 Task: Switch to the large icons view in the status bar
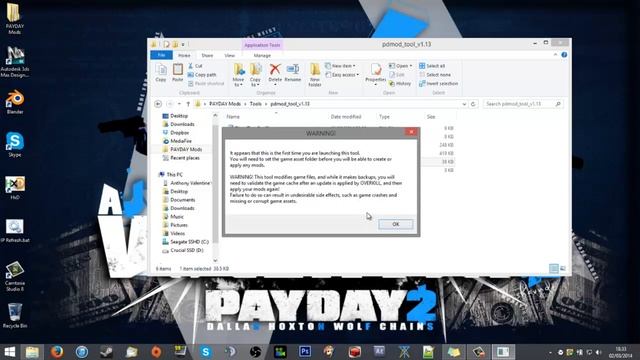[562, 269]
